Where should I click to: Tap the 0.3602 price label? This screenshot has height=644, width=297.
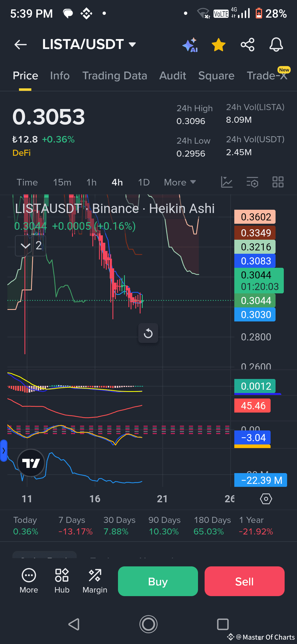(255, 217)
